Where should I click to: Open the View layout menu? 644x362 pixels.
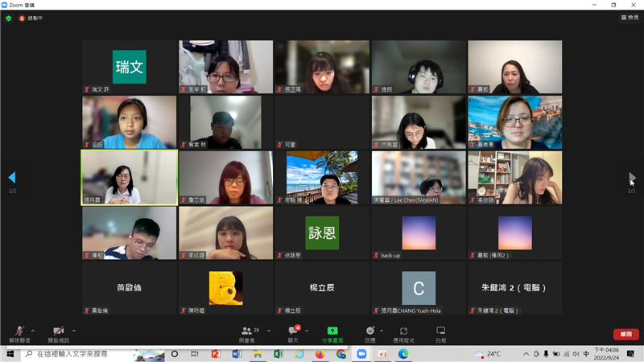(630, 17)
